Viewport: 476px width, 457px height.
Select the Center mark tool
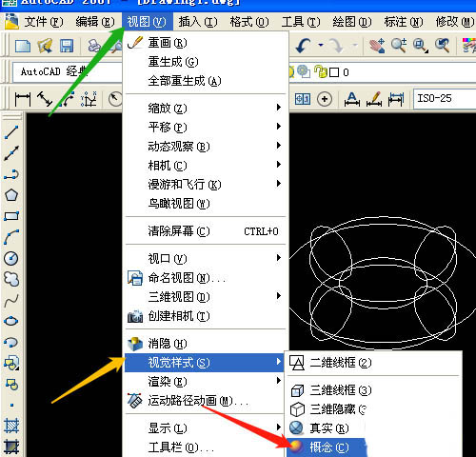pyautogui.click(x=325, y=99)
